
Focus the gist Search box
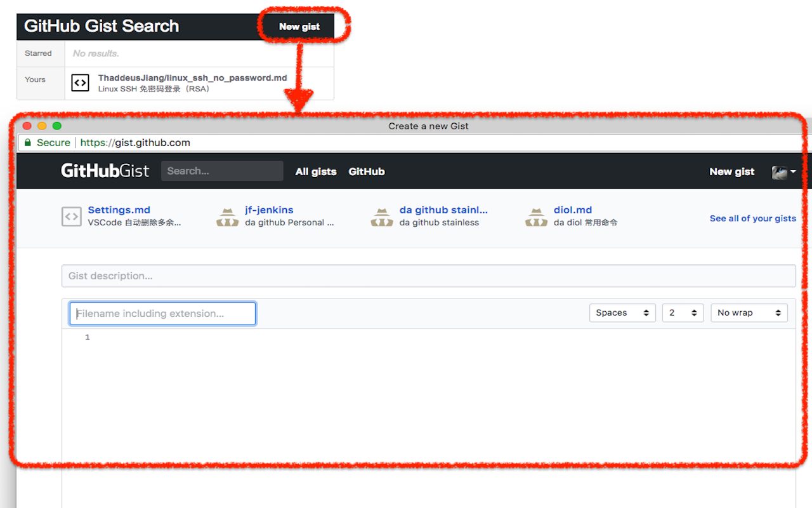click(x=222, y=171)
